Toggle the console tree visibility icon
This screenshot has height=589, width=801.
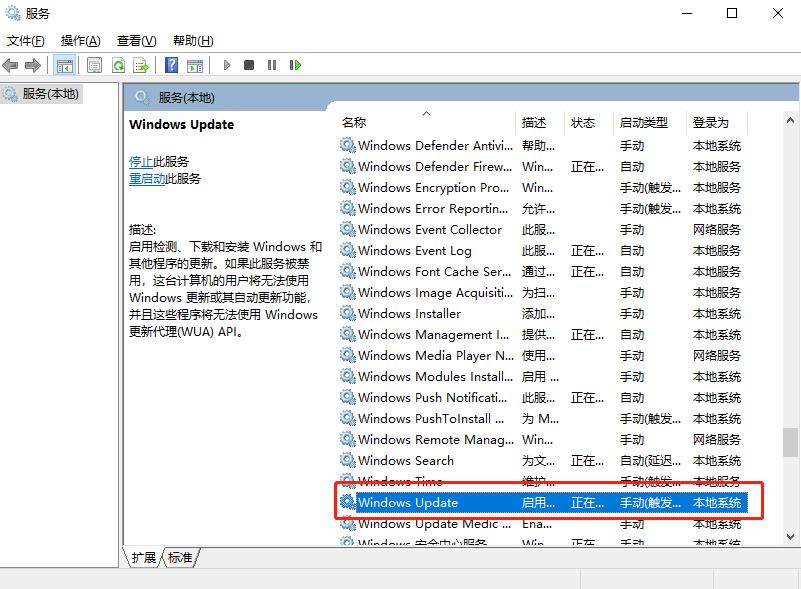click(x=64, y=64)
